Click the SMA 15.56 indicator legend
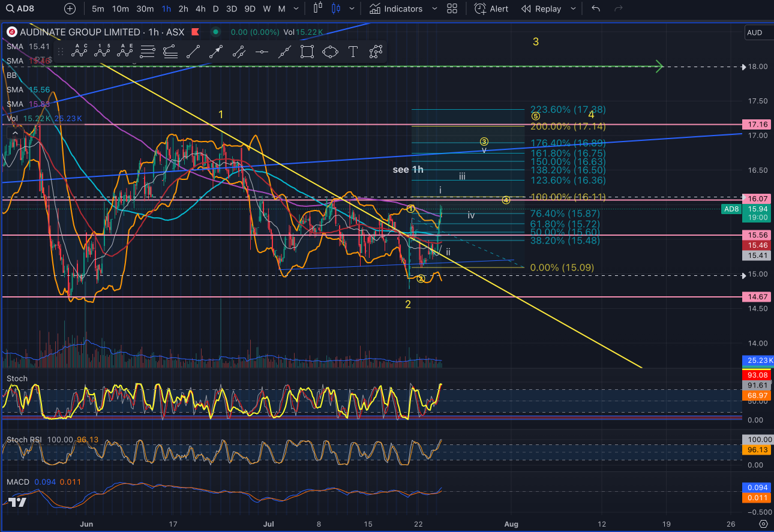Screen dimensions: 774x532 tap(28, 89)
